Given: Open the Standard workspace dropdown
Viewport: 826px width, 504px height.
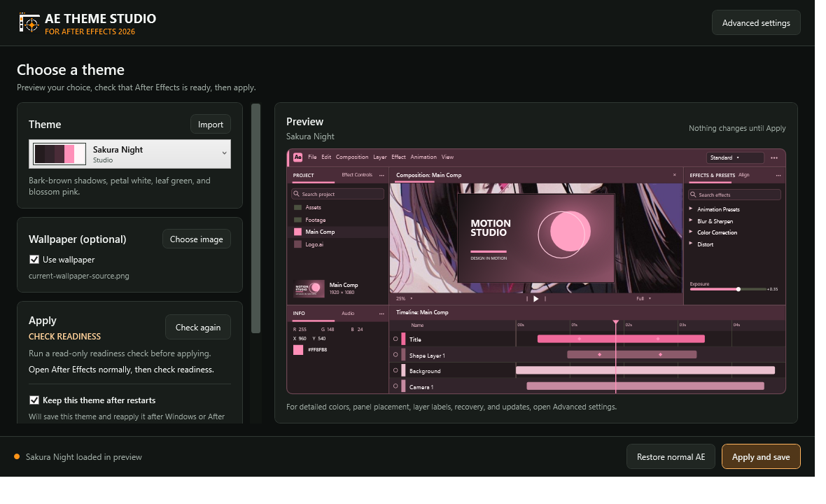Looking at the screenshot, I should 735,157.
